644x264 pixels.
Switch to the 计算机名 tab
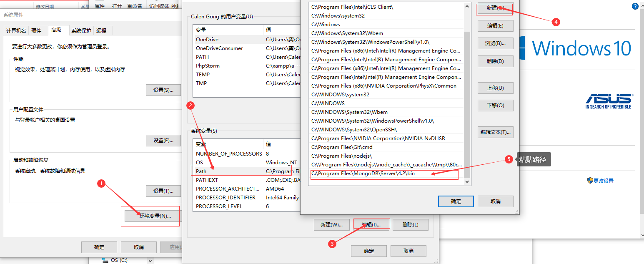coord(16,30)
